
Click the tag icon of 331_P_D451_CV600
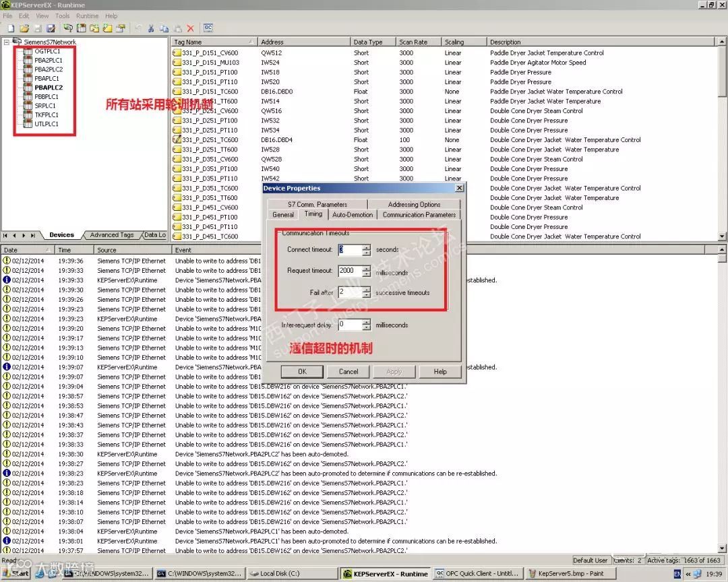[177, 207]
